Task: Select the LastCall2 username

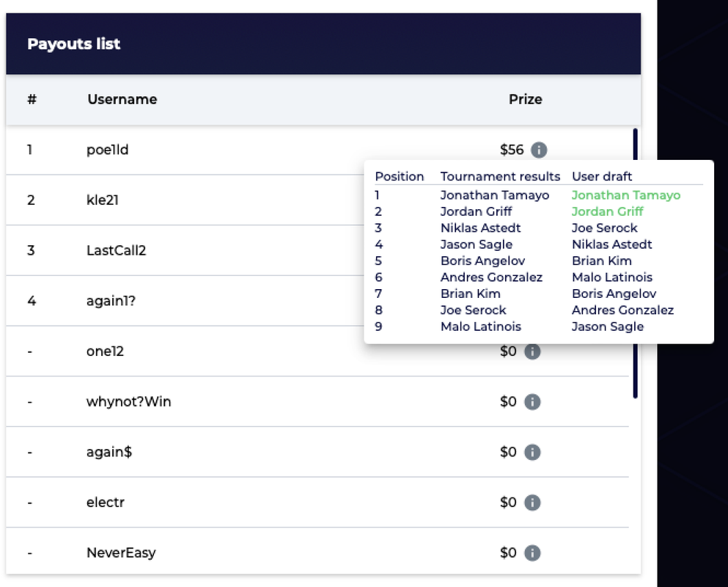Action: pos(116,250)
